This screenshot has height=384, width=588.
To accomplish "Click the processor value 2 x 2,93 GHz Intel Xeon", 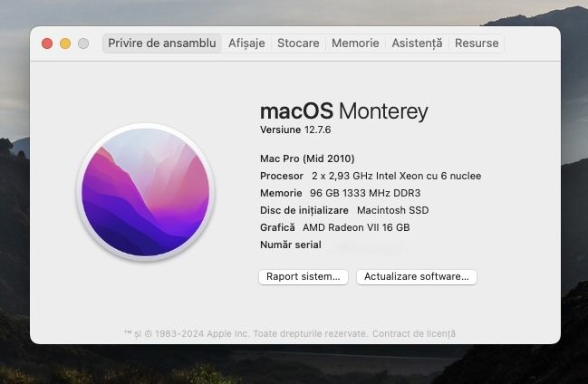I will pyautogui.click(x=396, y=176).
